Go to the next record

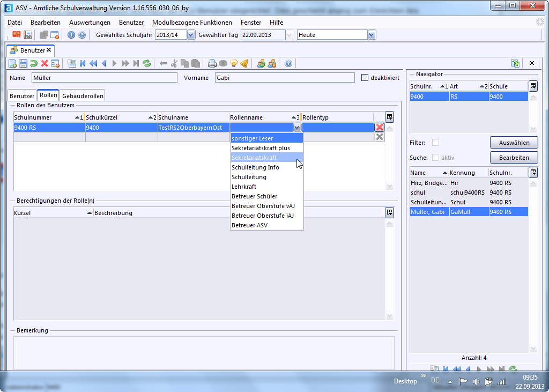(x=115, y=63)
